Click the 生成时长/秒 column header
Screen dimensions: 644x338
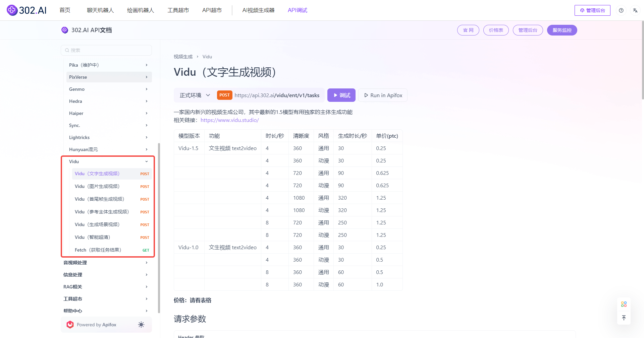pos(353,136)
